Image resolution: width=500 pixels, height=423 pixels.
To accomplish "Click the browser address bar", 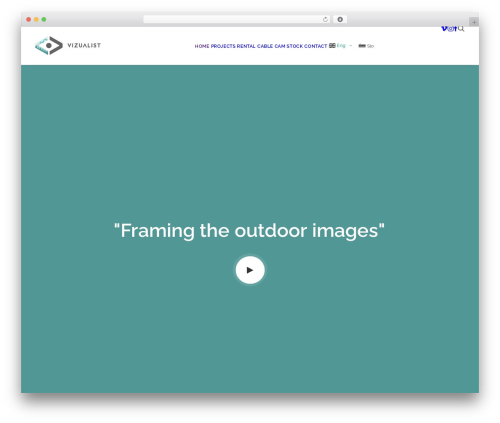I will coord(237,20).
